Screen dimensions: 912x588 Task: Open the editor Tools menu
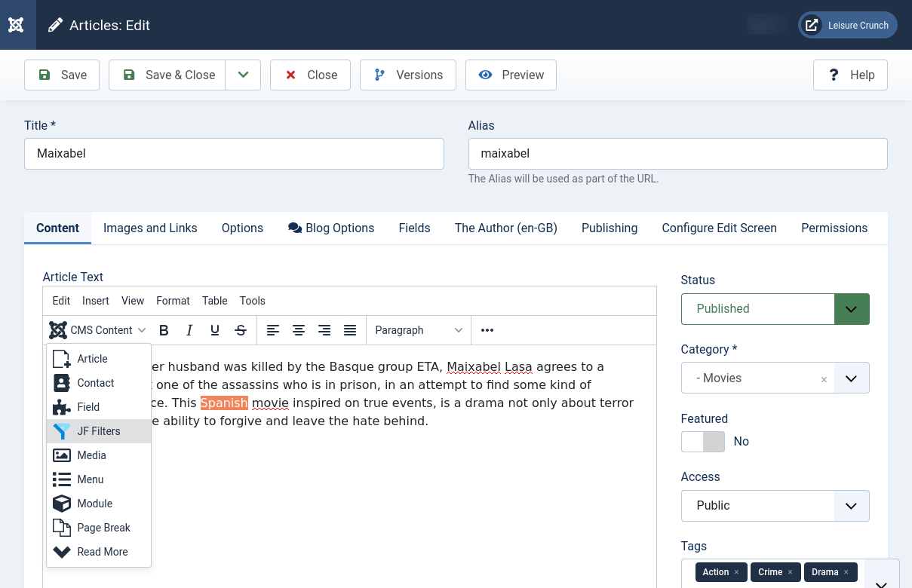253,301
